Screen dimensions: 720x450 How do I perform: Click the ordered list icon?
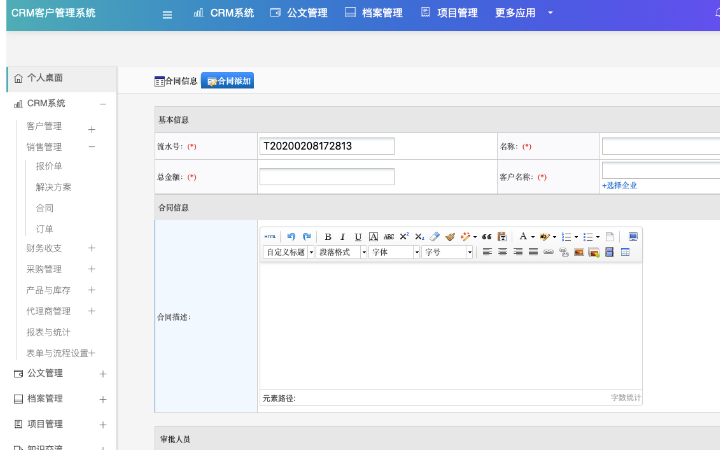click(566, 237)
